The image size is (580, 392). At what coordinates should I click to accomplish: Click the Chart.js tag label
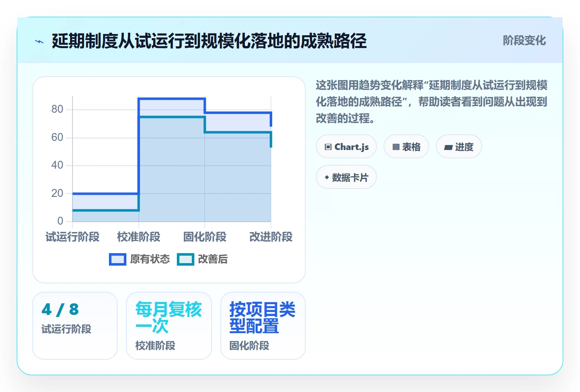pos(352,147)
